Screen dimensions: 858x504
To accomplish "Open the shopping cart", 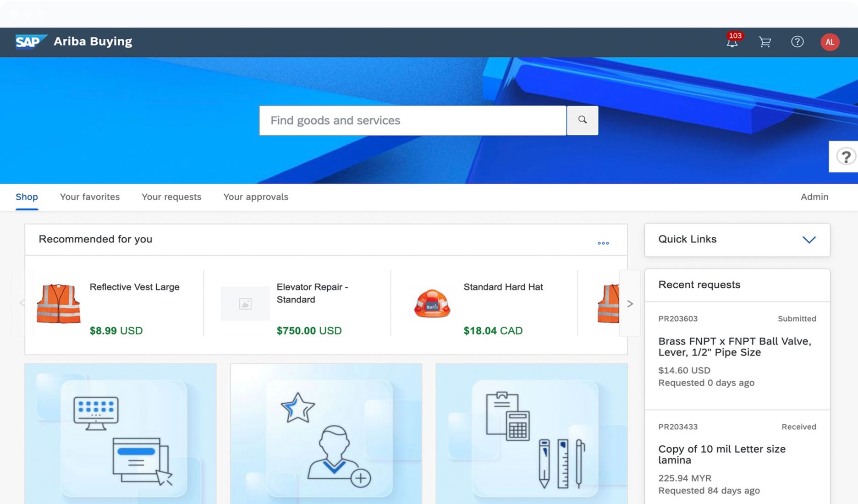I will (x=764, y=42).
